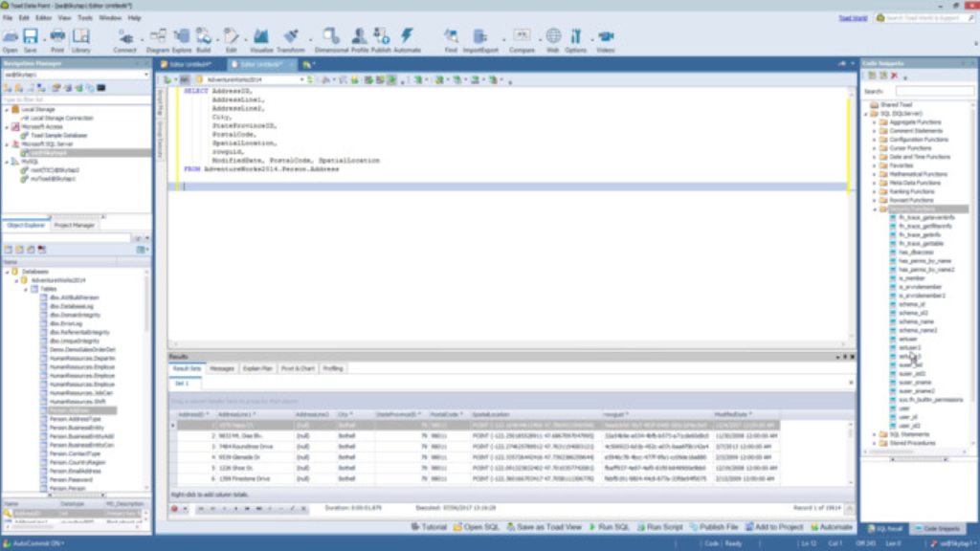
Task: Click the Run SQL button
Action: click(x=609, y=527)
